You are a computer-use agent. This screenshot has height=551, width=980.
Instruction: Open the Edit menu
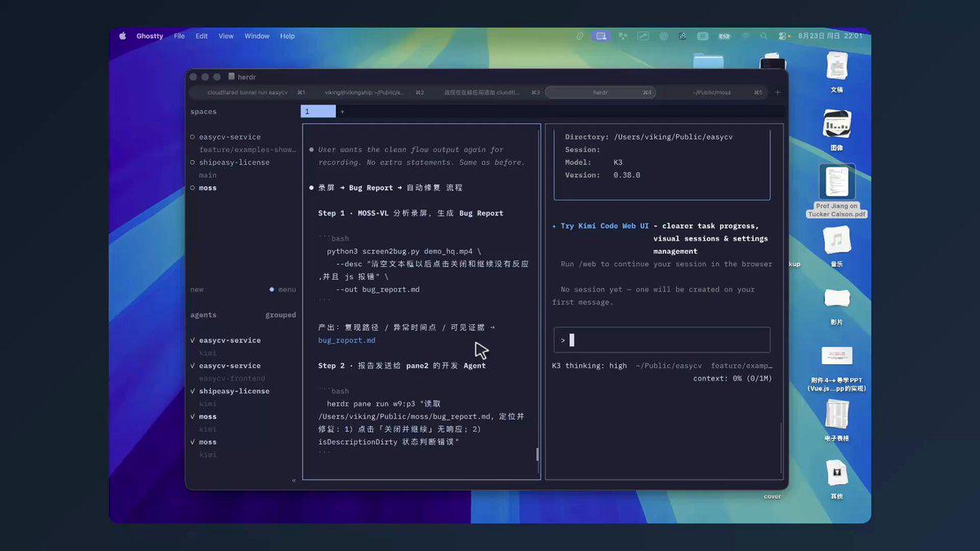(202, 36)
